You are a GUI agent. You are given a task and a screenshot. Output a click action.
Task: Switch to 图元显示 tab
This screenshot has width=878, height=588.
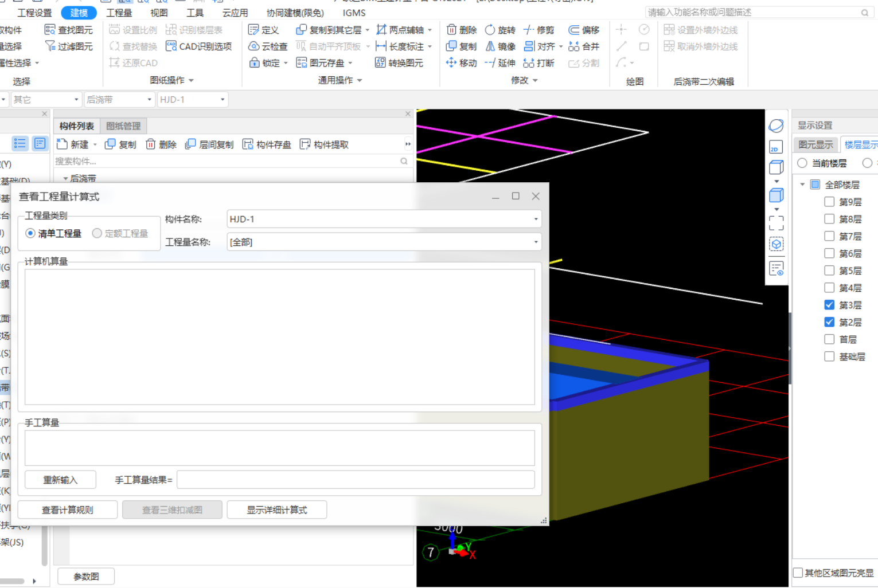[x=815, y=144]
